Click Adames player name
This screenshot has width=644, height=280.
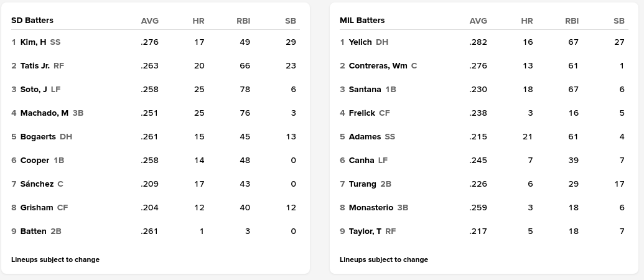coord(365,137)
